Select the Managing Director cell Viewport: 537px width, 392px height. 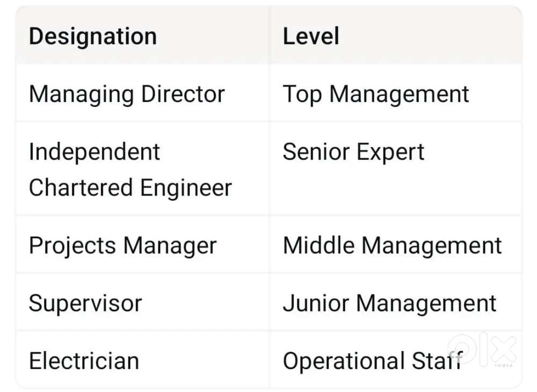click(127, 95)
